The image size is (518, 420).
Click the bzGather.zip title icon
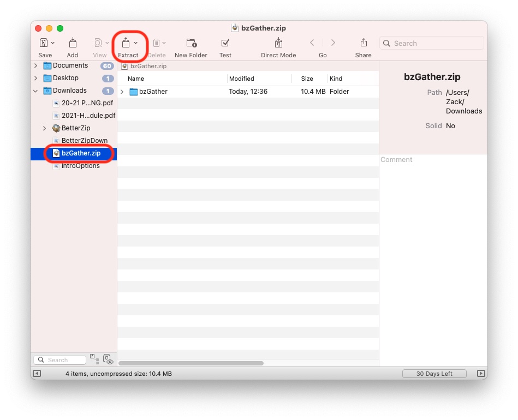[235, 28]
